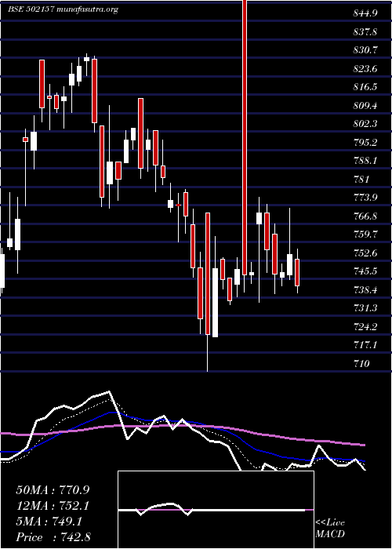Click the last red candle on the right
The height and width of the screenshot is (549, 392).
[297, 272]
